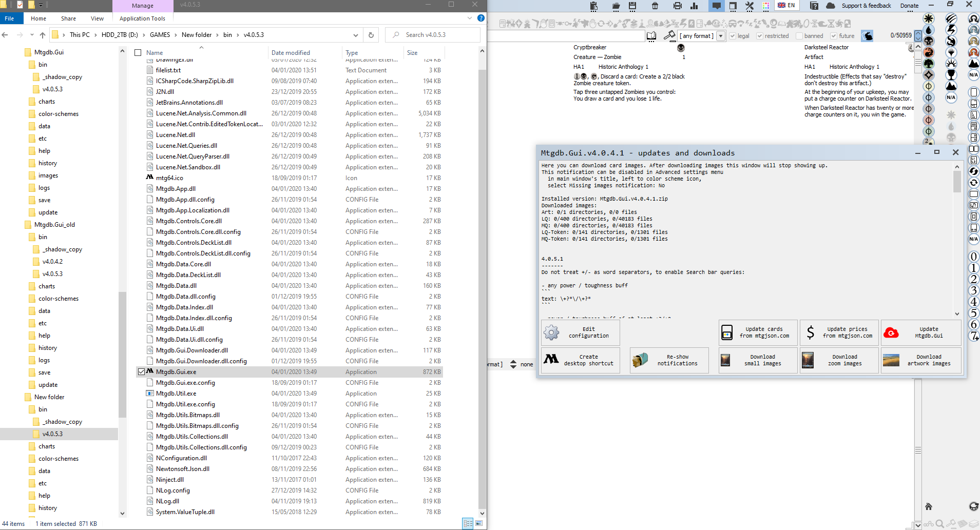The image size is (980, 530).
Task: Click the trash can icon in top toolbar
Action: [x=655, y=6]
